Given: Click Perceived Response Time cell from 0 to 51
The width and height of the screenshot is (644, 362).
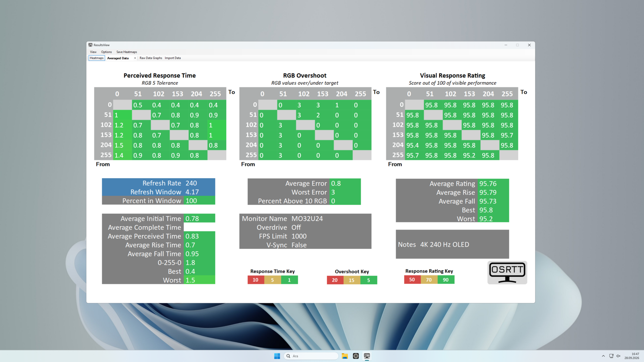Looking at the screenshot, I should (x=141, y=105).
